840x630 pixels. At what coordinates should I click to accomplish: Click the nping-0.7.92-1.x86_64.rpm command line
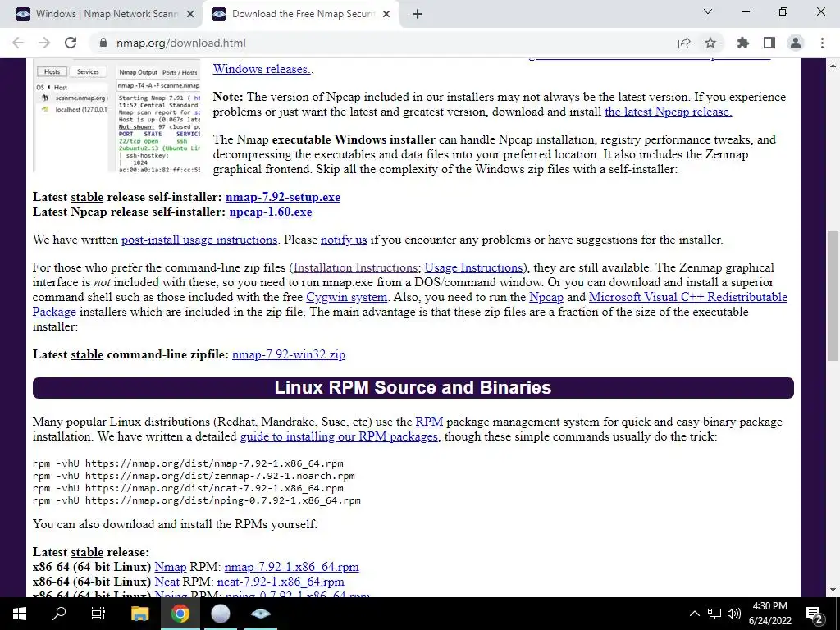197,500
